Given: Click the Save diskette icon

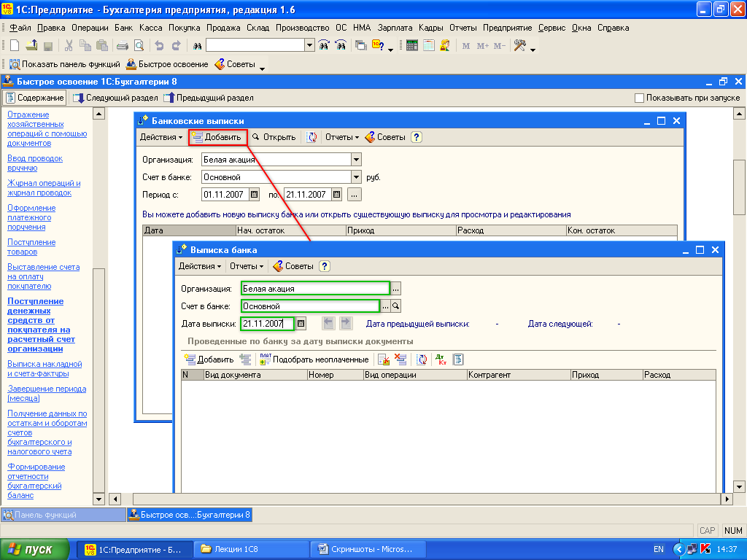Looking at the screenshot, I should tap(47, 46).
